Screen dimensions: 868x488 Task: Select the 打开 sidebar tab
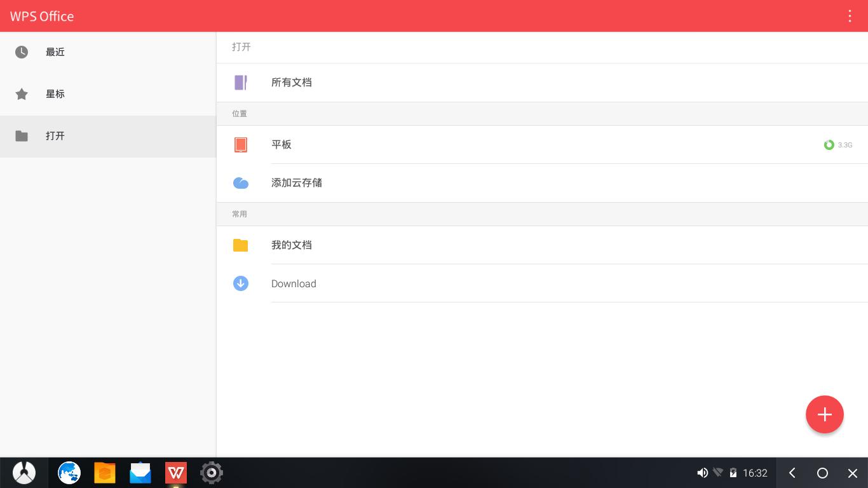click(x=108, y=136)
